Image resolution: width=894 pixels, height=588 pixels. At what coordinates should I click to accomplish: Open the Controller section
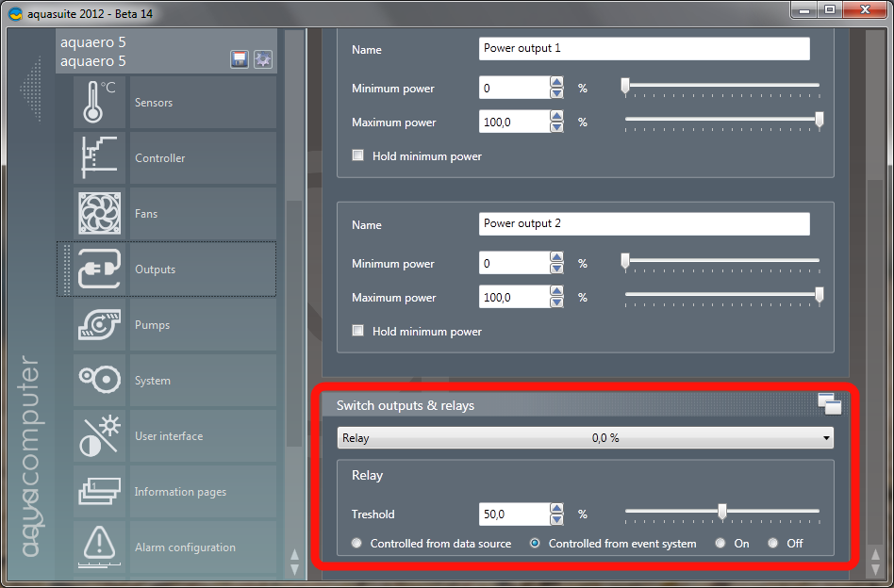[203, 157]
